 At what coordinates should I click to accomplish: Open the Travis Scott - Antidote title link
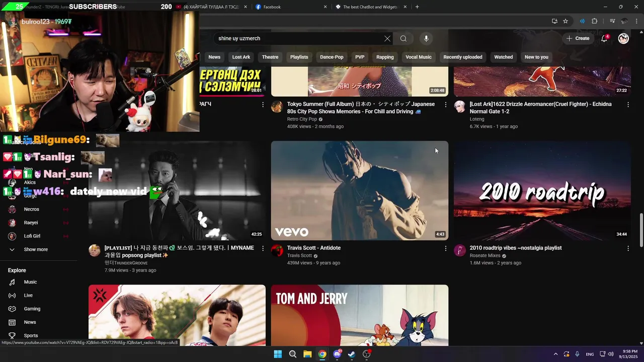tap(314, 248)
